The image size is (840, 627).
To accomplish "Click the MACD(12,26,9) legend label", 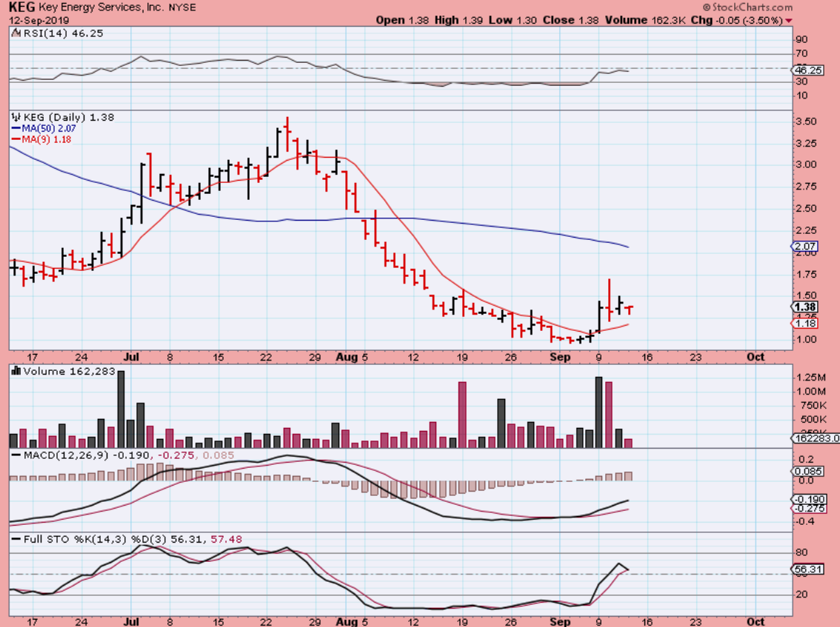I will click(66, 455).
